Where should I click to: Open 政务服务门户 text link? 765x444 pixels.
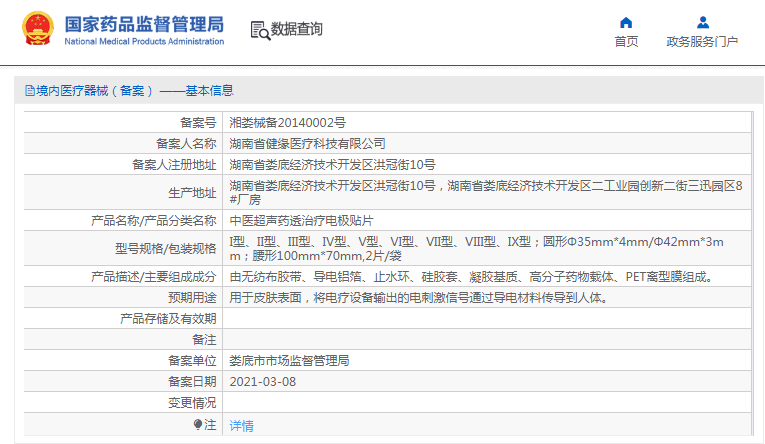tap(702, 42)
